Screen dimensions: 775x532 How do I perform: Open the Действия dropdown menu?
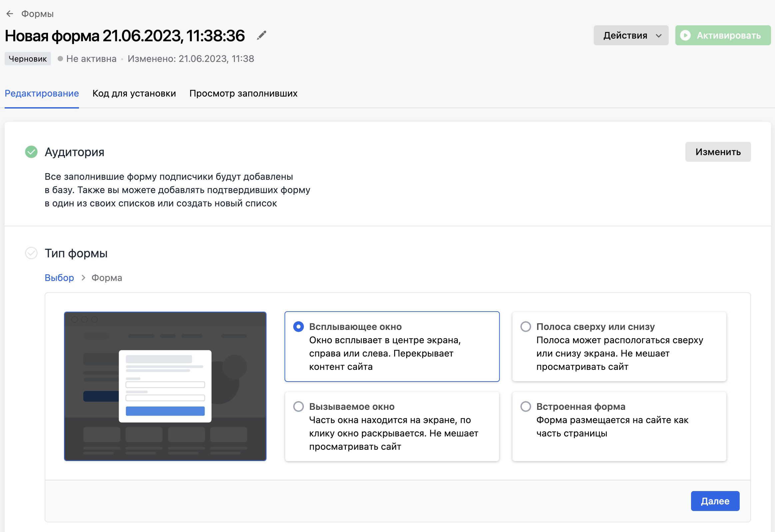point(630,35)
